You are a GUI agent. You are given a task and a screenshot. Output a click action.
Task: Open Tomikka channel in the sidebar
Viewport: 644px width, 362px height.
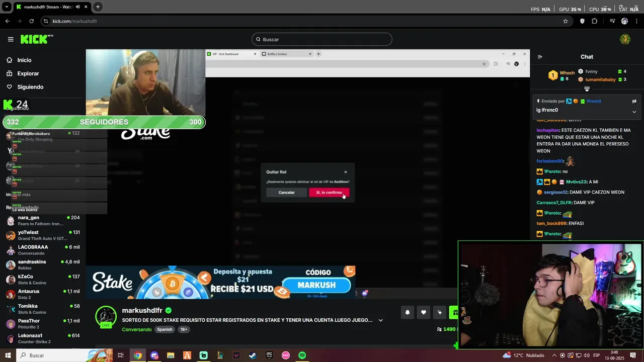click(x=43, y=309)
